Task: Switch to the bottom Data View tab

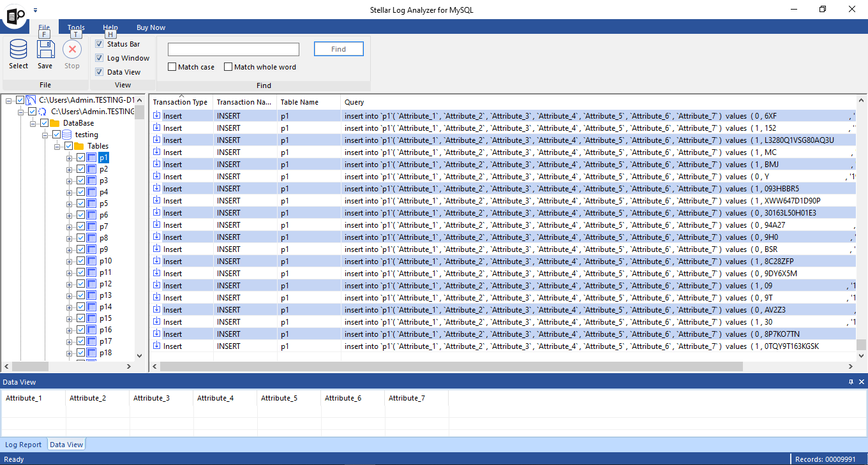Action: point(66,445)
